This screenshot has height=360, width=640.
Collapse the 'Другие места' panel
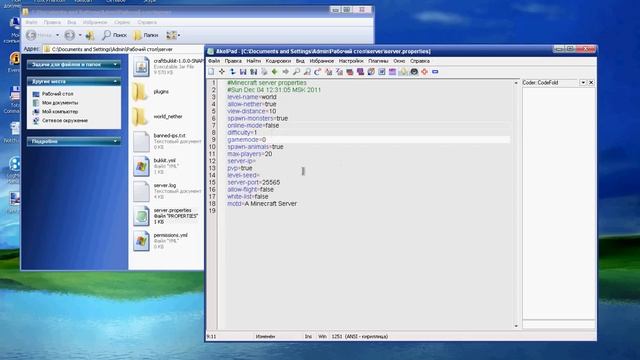pyautogui.click(x=115, y=82)
